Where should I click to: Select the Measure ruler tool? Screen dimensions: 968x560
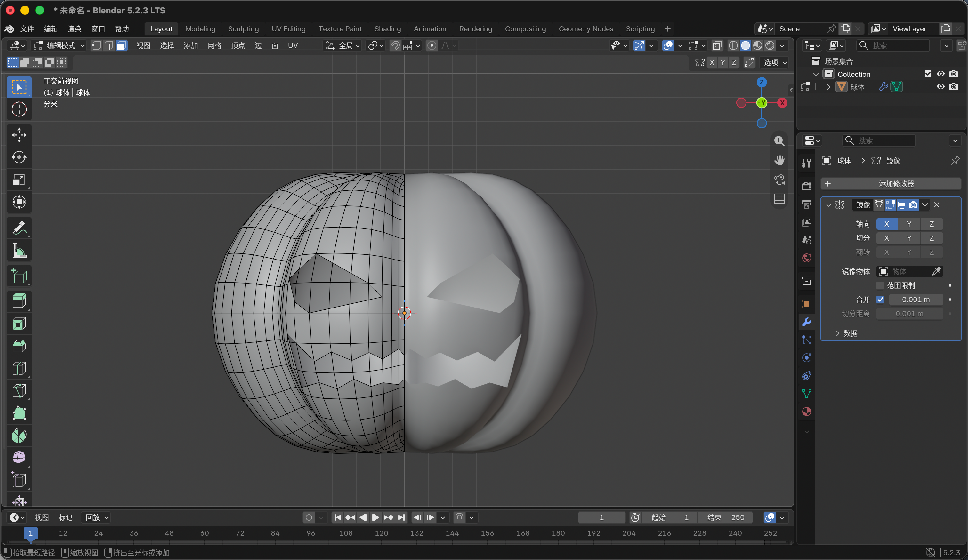tap(19, 250)
